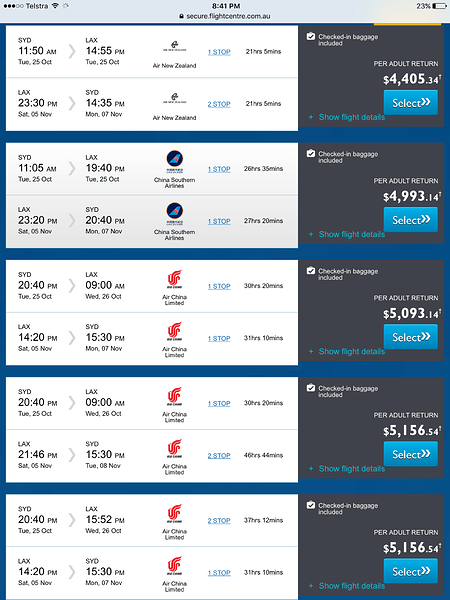
Task: Select the $4,993.14 China Southern fare
Action: pos(411,220)
